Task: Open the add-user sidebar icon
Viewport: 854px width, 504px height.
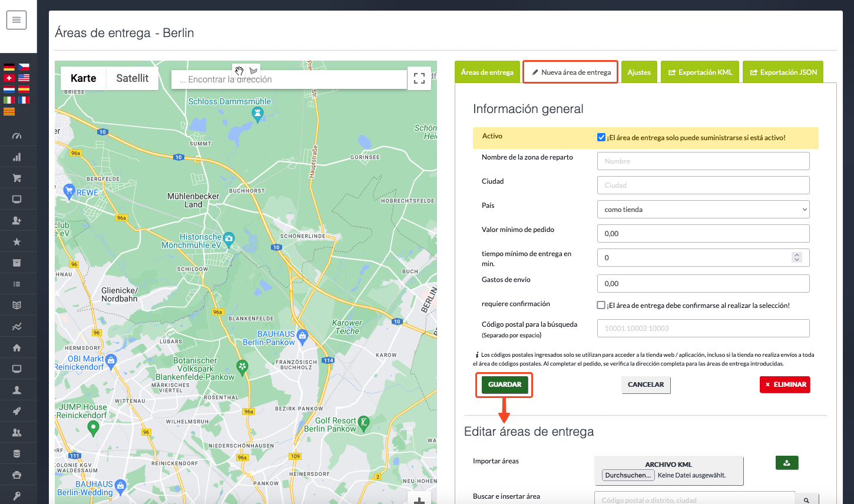Action: click(x=16, y=221)
